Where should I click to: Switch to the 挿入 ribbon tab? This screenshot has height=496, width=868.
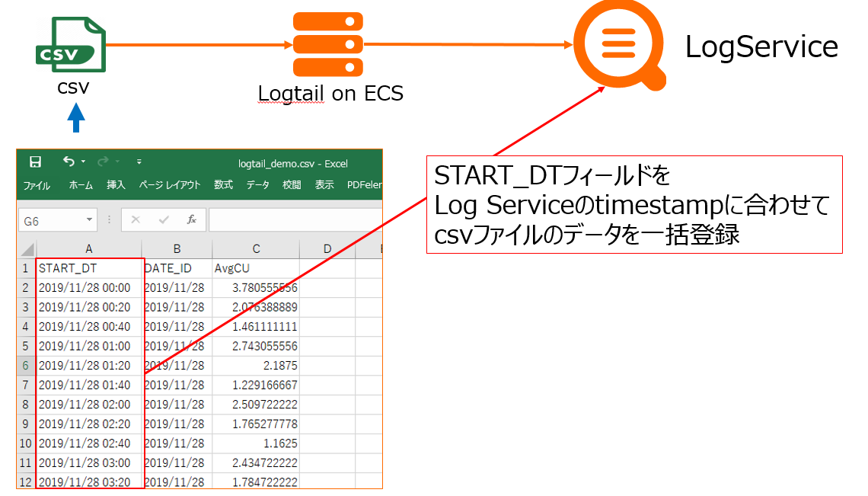[116, 185]
